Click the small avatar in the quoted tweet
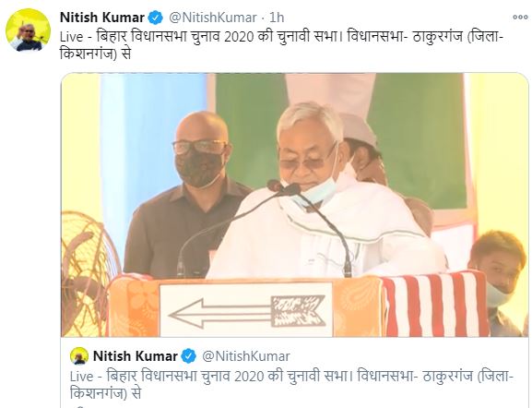 pos(79,356)
